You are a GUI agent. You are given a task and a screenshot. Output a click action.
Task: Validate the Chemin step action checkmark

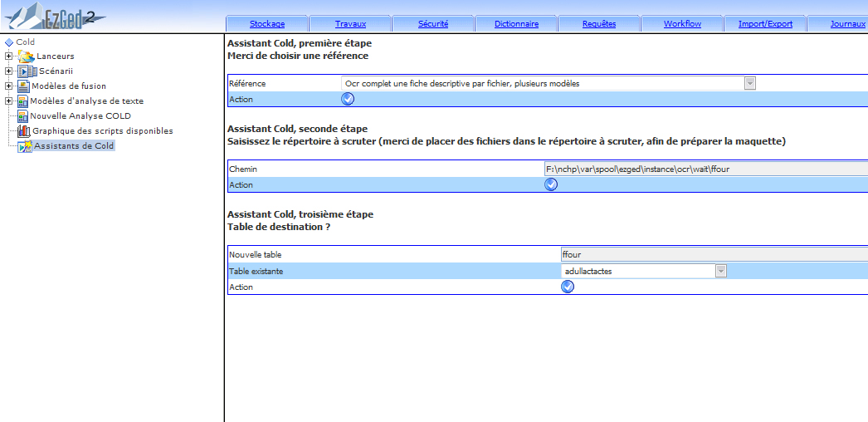550,184
